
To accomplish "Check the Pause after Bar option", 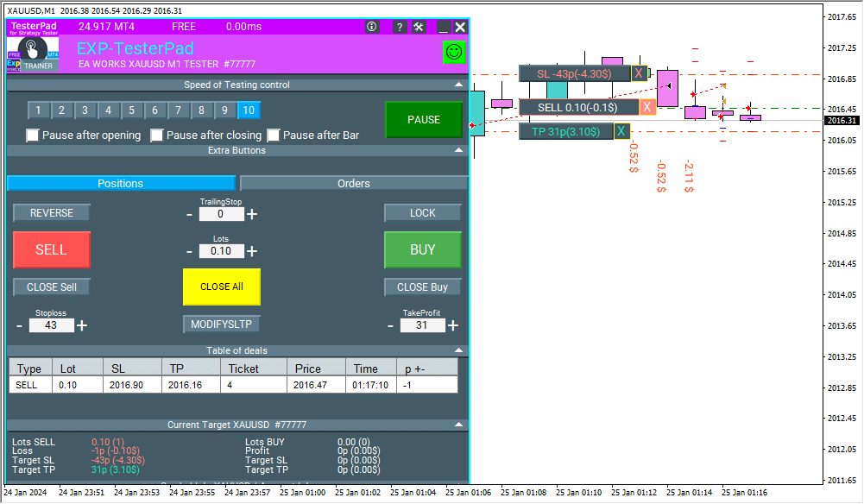I will tap(274, 135).
